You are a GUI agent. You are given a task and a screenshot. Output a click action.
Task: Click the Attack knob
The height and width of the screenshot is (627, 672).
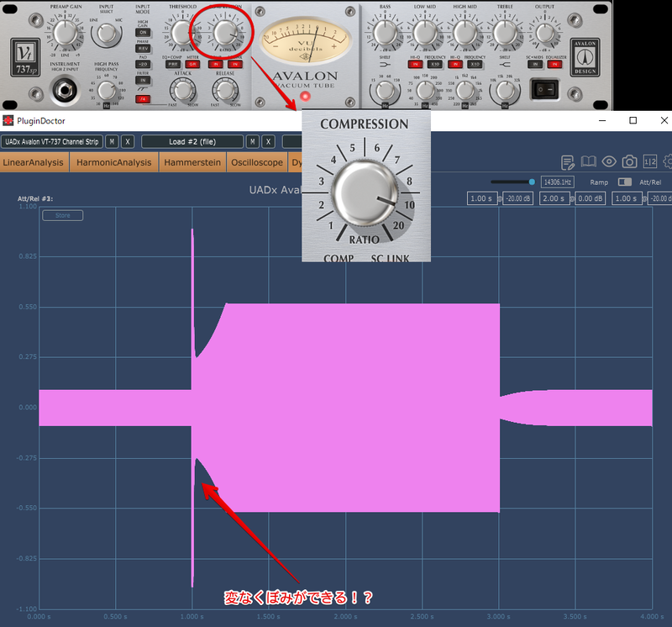tap(183, 91)
